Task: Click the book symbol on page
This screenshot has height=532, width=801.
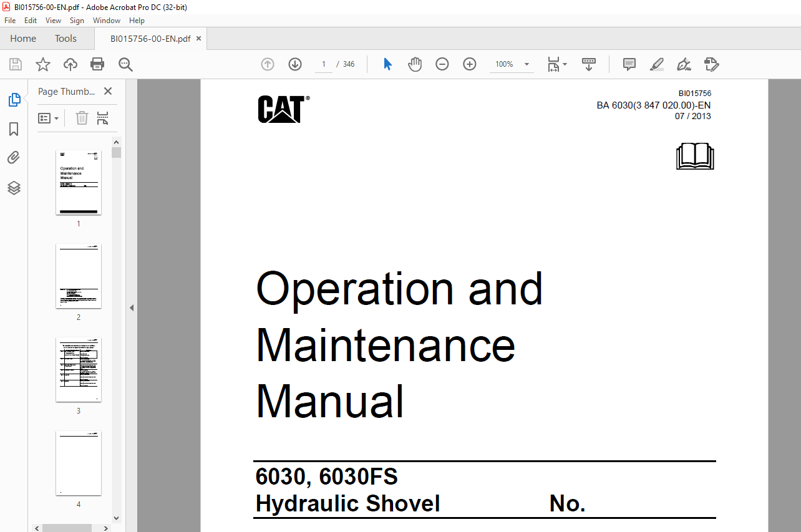Action: 695,156
